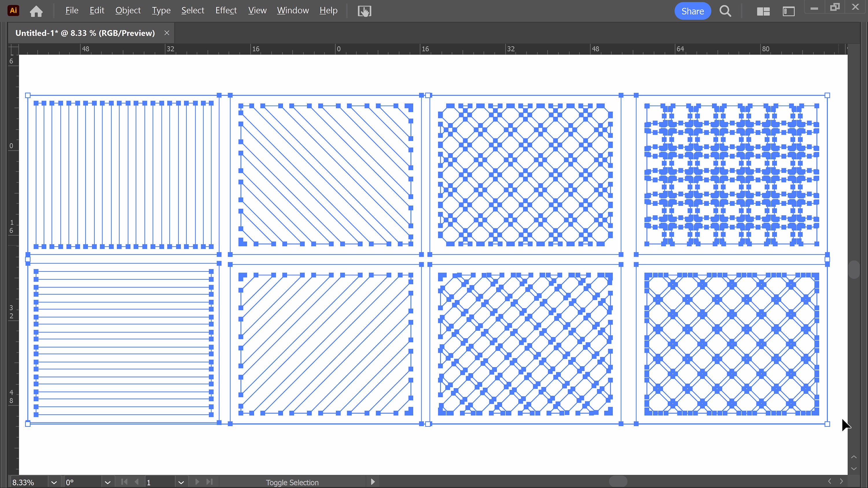
Task: Click previous artboard arrow icon
Action: coord(137,482)
